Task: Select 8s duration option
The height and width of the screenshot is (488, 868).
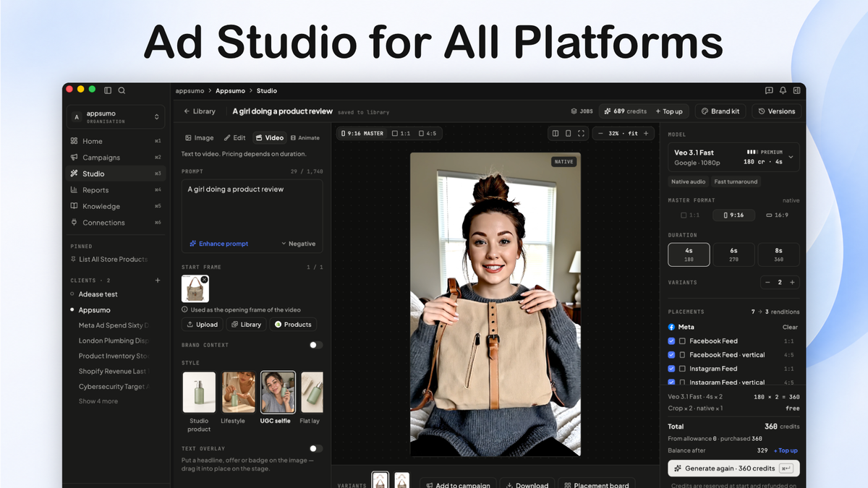Action: click(778, 254)
